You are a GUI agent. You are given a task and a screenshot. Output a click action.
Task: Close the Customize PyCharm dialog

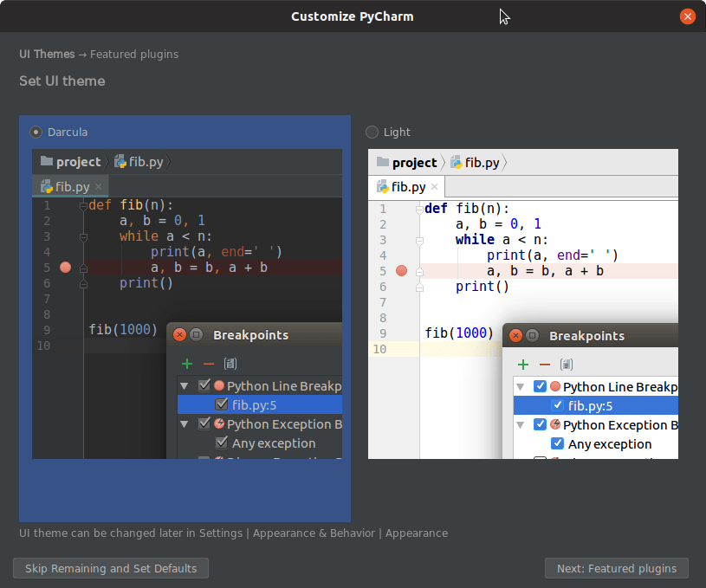pos(688,16)
